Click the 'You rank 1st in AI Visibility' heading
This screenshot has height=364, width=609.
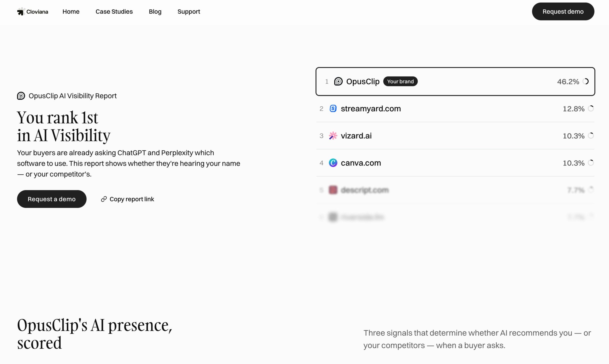(x=64, y=126)
